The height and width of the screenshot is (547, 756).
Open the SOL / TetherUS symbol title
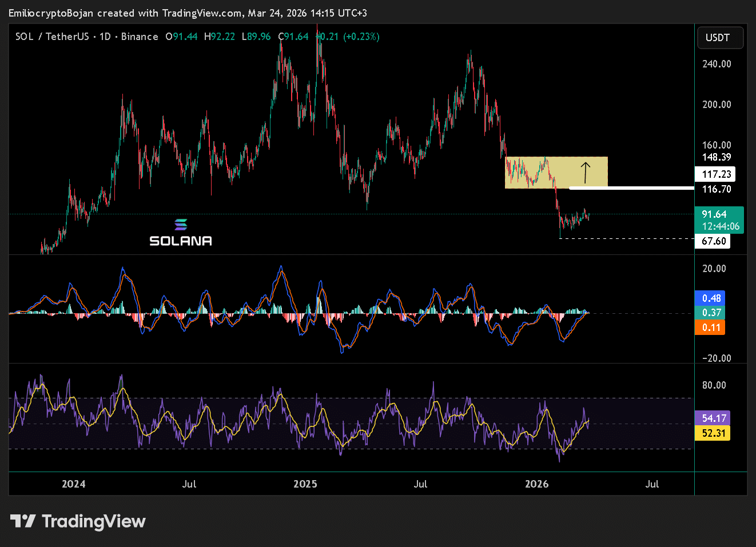52,37
